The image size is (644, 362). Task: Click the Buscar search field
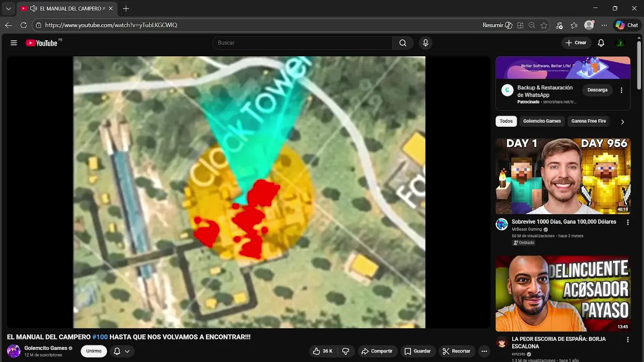(302, 43)
